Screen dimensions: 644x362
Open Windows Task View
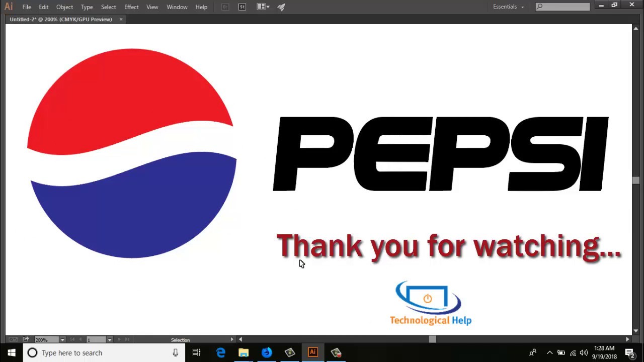[x=196, y=352]
